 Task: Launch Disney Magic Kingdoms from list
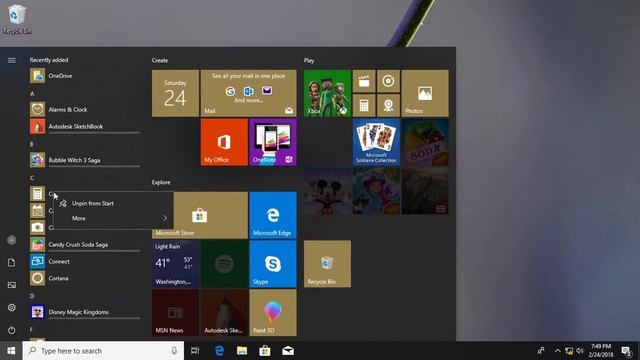(85, 312)
